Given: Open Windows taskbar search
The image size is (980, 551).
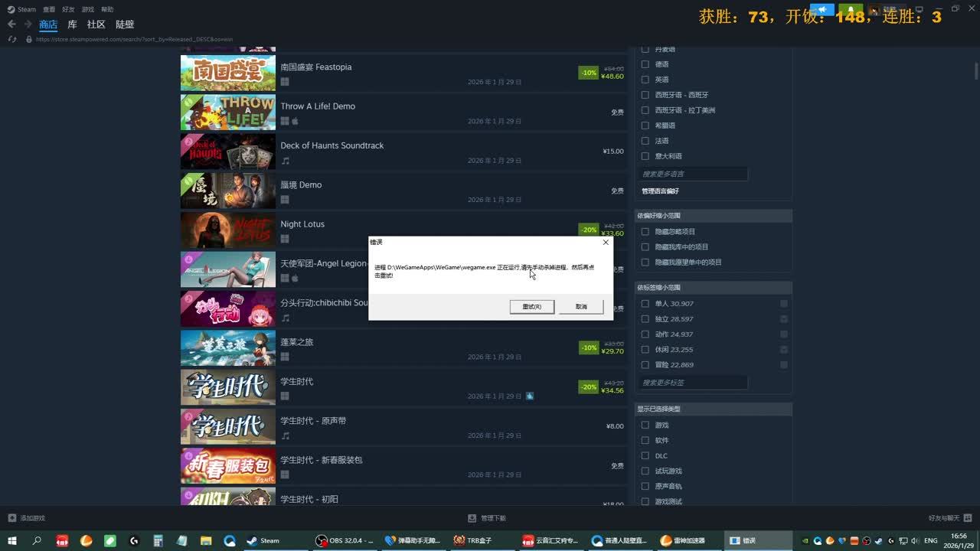Looking at the screenshot, I should coord(37,540).
